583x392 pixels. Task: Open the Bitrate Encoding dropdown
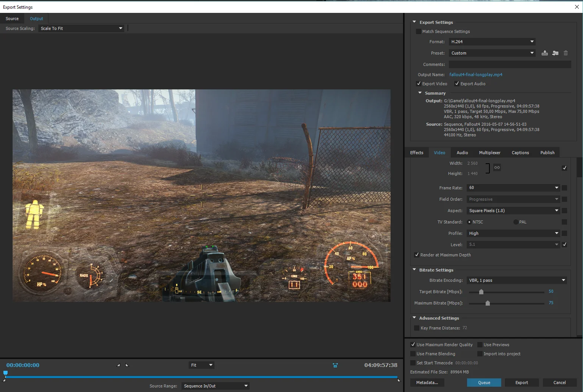pyautogui.click(x=516, y=280)
